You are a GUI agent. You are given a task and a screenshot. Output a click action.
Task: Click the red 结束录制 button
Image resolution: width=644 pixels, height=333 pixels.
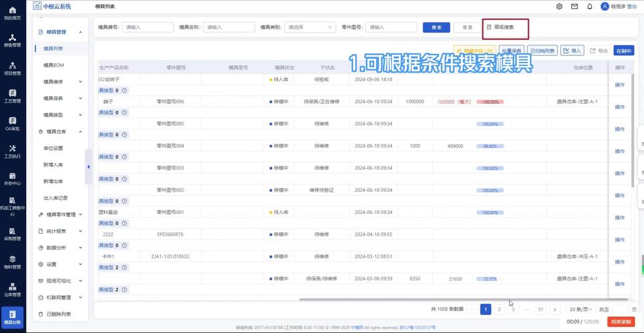621,322
